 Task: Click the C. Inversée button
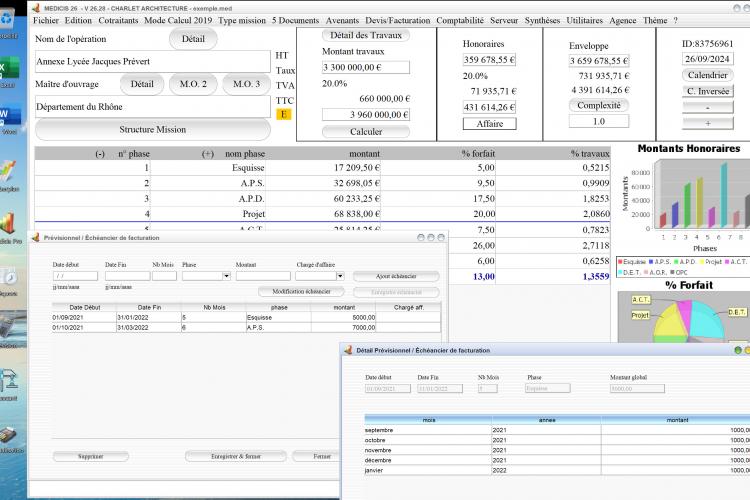tap(707, 91)
